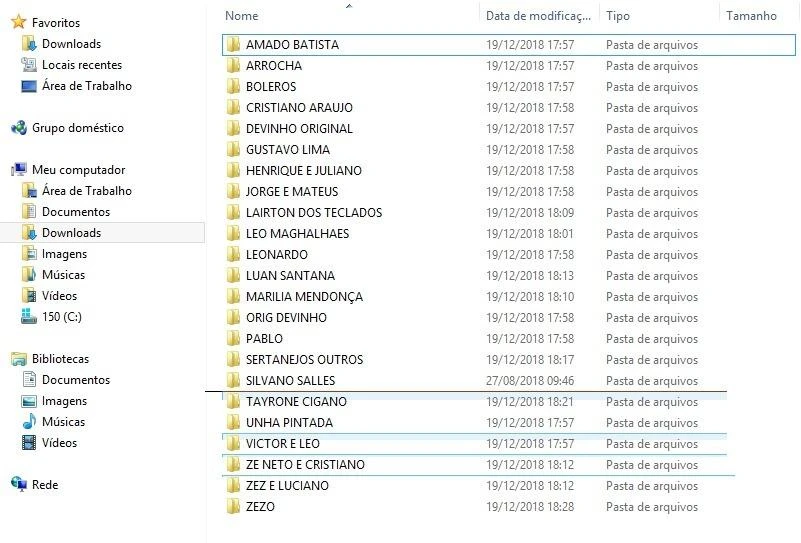Click the date 19/12/2018 18:01
The height and width of the screenshot is (543, 801).
pyautogui.click(x=530, y=233)
